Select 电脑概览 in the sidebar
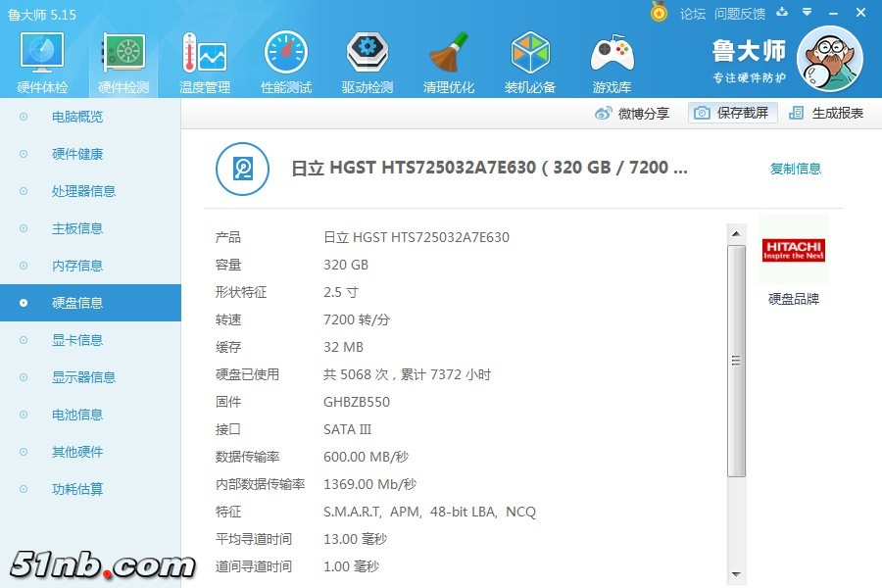 (76, 117)
